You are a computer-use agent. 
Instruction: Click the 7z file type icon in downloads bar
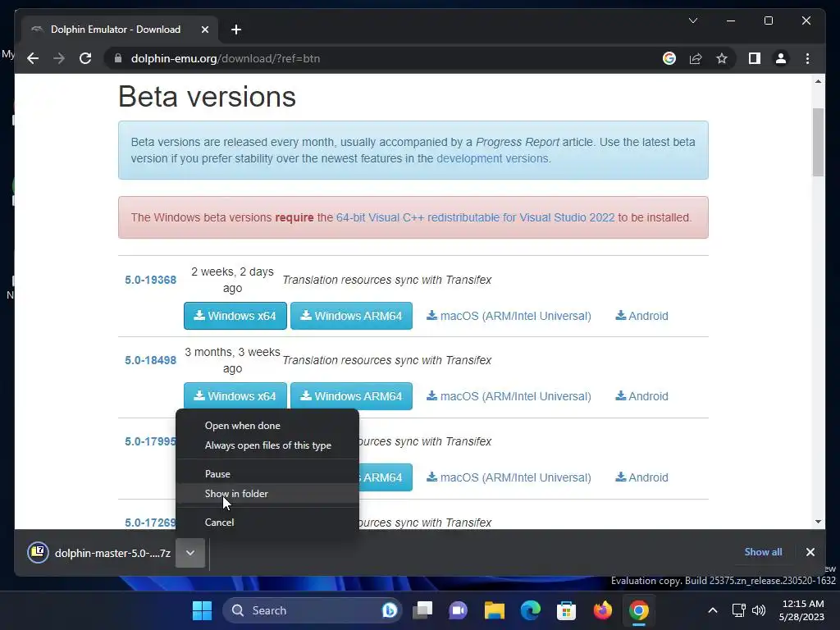pos(38,552)
